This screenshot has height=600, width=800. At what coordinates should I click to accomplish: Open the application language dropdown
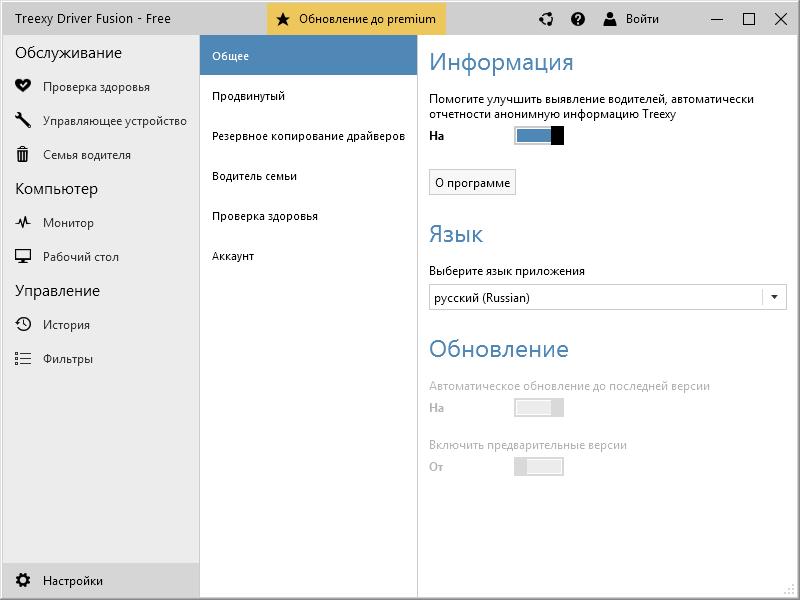(x=608, y=297)
